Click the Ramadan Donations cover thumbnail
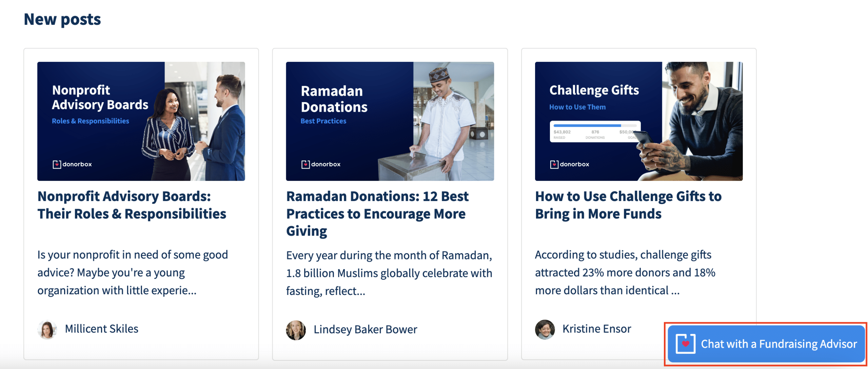 [390, 121]
